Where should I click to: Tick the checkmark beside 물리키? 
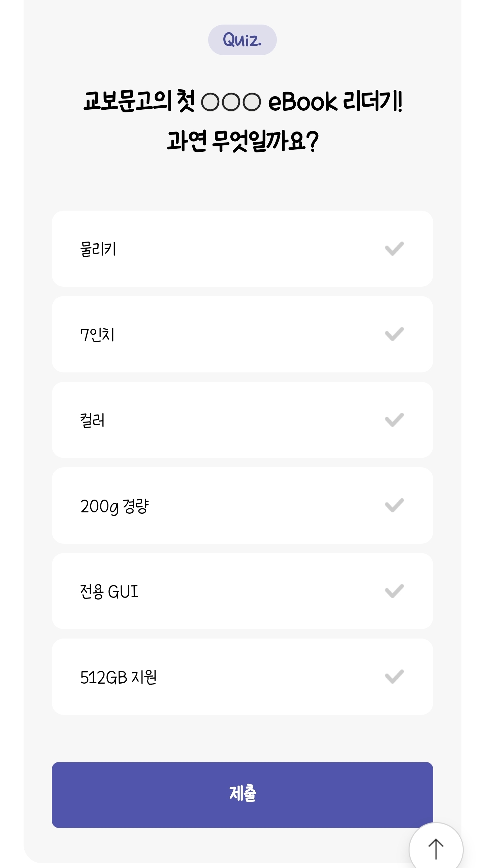pos(394,249)
